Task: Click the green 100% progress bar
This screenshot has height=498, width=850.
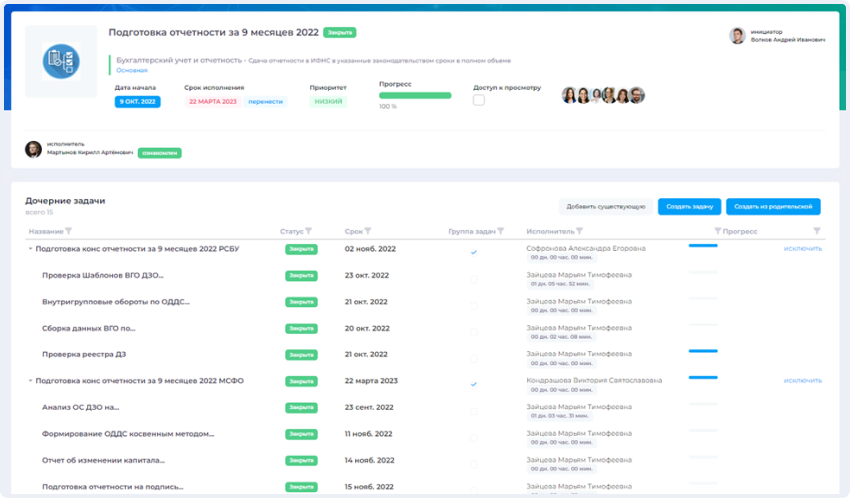Action: tap(415, 96)
